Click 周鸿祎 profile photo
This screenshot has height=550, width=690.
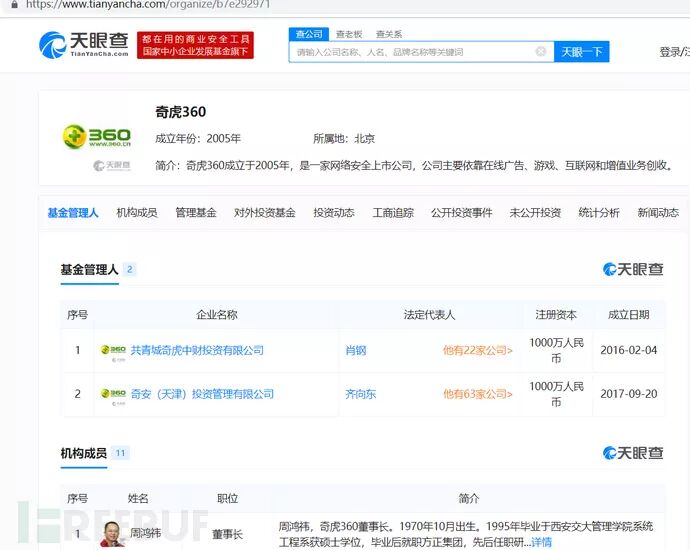pos(113,534)
